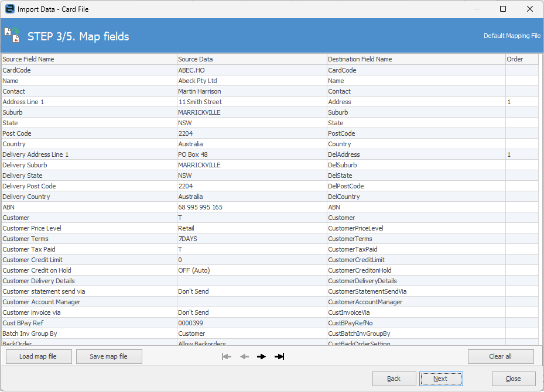The width and height of the screenshot is (544, 392).
Task: Click the Map fields step icon
Action: (x=12, y=35)
